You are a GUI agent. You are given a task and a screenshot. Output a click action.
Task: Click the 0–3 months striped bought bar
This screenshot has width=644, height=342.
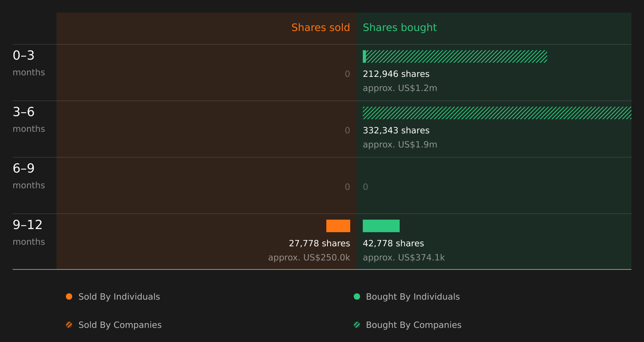coord(457,56)
